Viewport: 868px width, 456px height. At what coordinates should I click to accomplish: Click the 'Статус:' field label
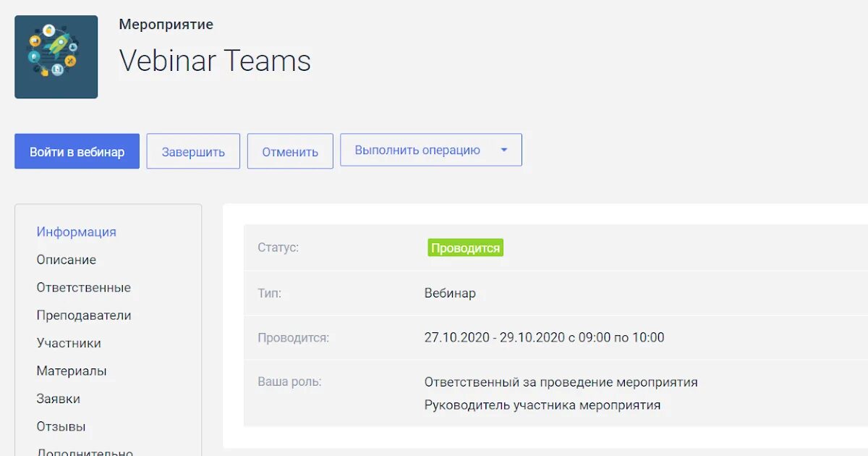pos(278,248)
